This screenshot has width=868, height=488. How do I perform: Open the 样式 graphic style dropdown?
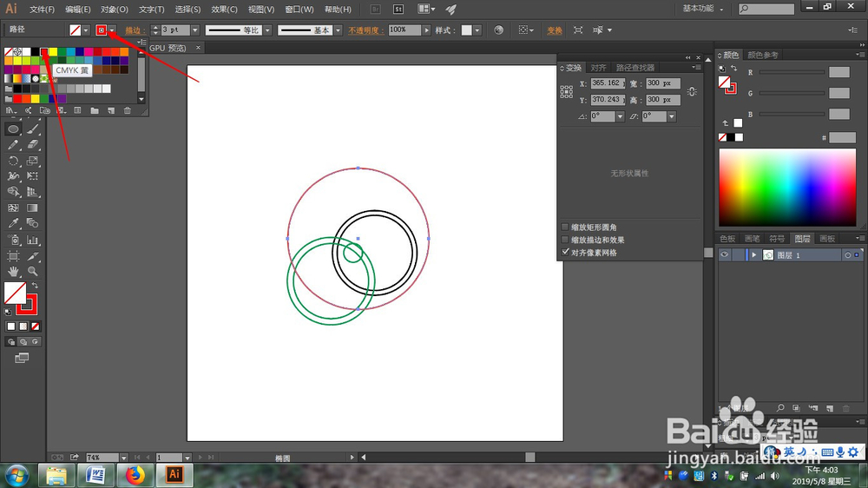tap(477, 30)
